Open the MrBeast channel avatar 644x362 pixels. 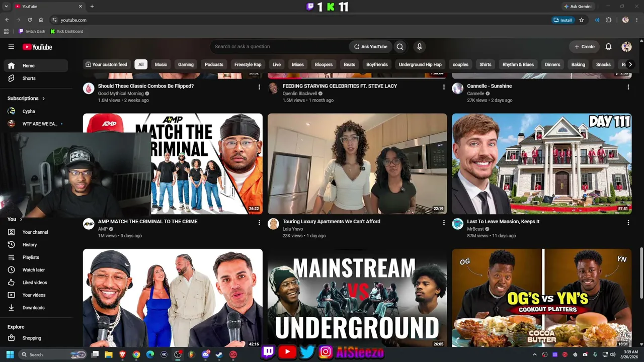tap(457, 224)
